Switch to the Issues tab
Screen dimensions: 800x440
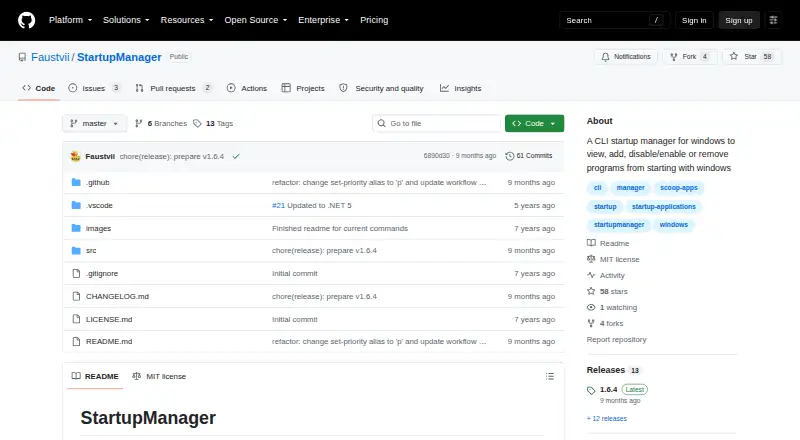[94, 88]
